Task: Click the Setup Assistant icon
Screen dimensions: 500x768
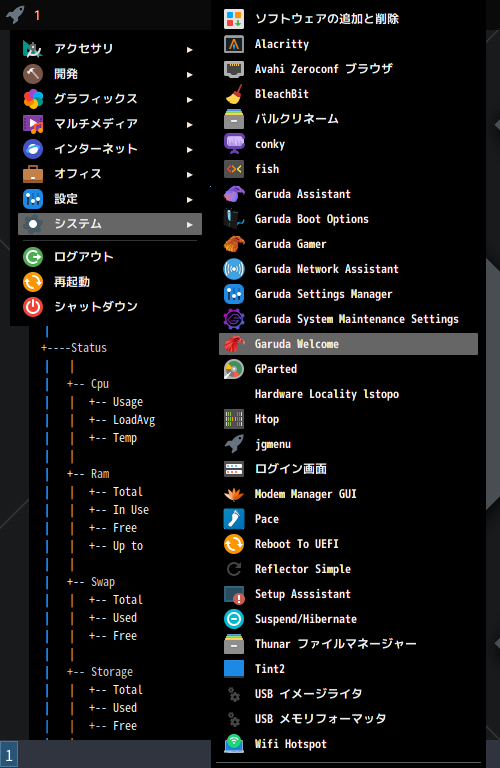Action: pyautogui.click(x=234, y=594)
